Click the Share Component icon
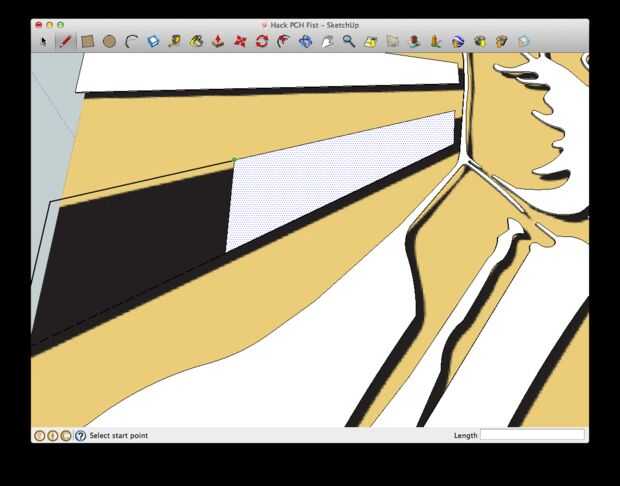620x486 pixels. point(523,41)
